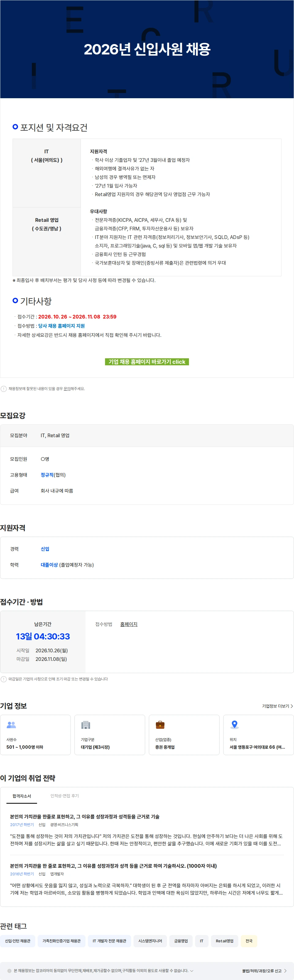Click the info icon beside 채용정보에 잘못된 내용 notice
Image resolution: width=294 pixels, height=980 pixels.
tap(4, 389)
